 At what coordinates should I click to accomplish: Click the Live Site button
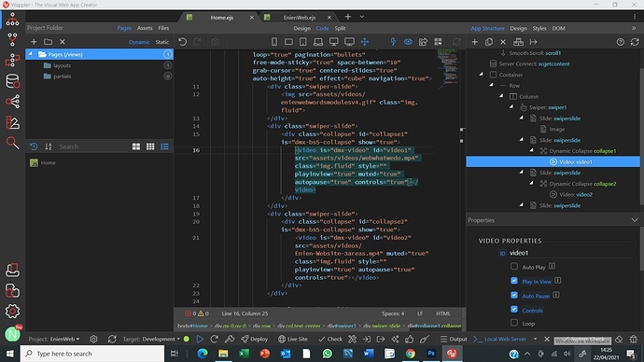(293, 339)
